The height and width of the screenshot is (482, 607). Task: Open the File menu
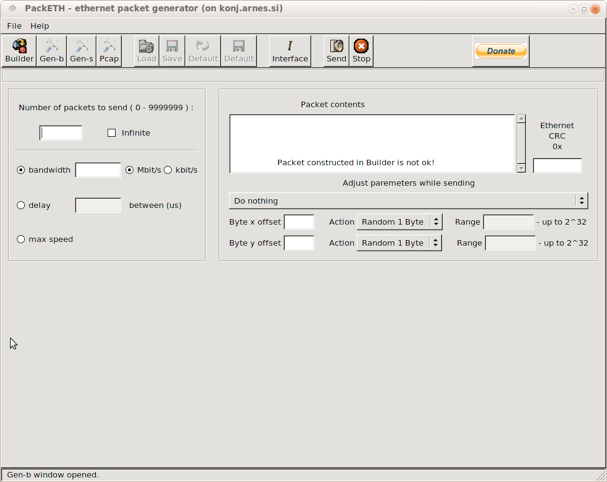tap(14, 26)
